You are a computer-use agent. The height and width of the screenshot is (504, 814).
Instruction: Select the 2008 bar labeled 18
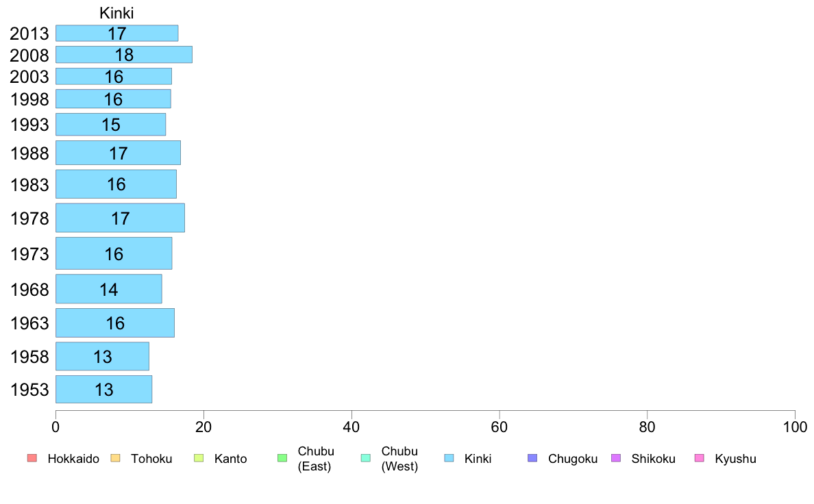[x=124, y=55]
